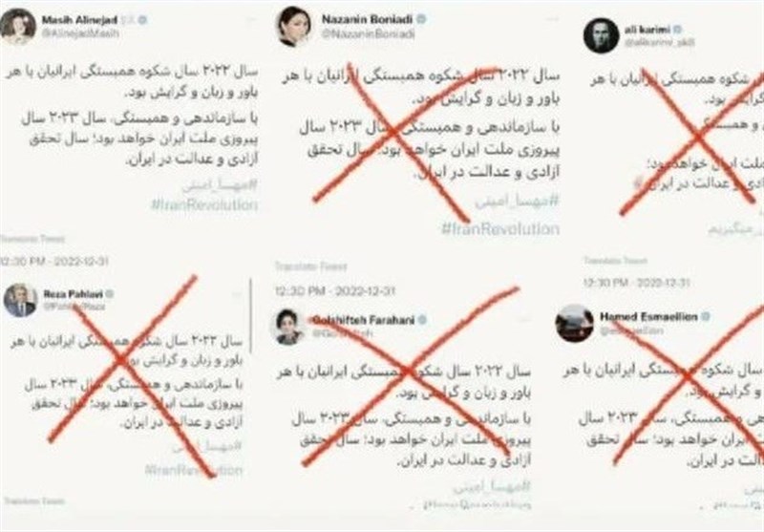Click the verified badge next to Masih Alinejad
This screenshot has height=532, width=764.
click(x=142, y=20)
